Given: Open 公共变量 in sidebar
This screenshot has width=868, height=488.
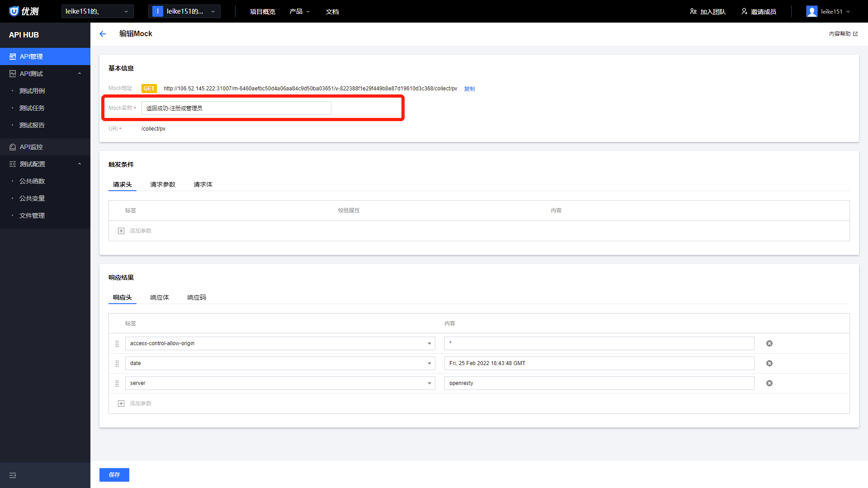Looking at the screenshot, I should point(32,198).
